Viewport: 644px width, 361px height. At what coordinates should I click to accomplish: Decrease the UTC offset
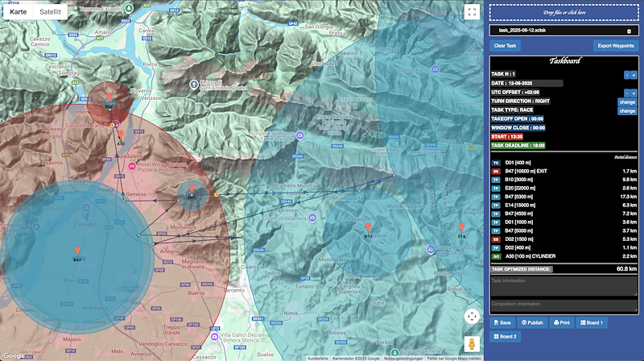pyautogui.click(x=627, y=93)
